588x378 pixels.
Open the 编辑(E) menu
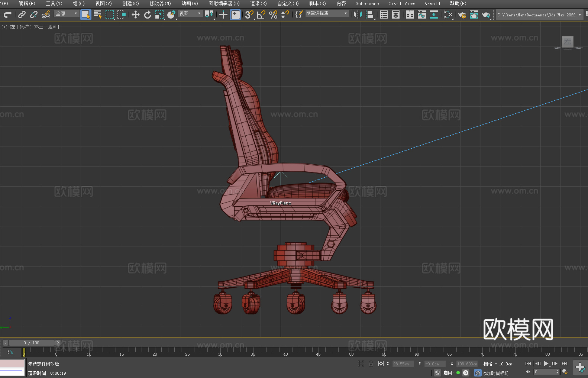(x=27, y=3)
